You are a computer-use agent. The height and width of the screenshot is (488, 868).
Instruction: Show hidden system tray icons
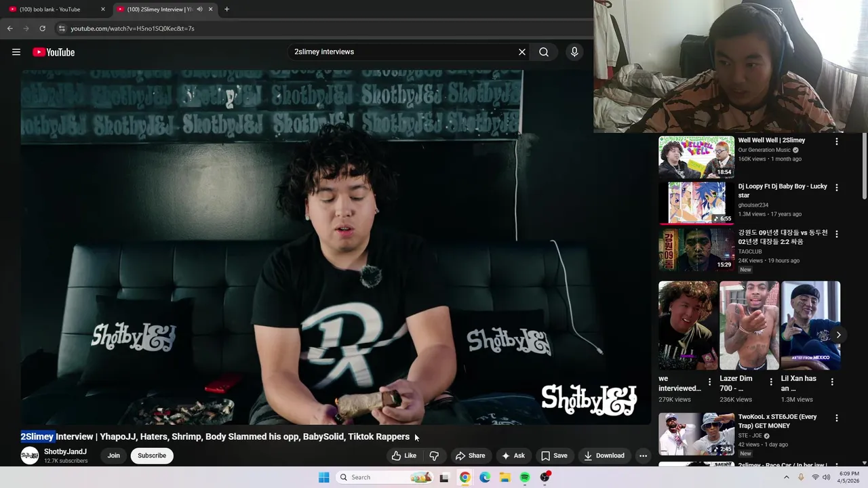787,477
